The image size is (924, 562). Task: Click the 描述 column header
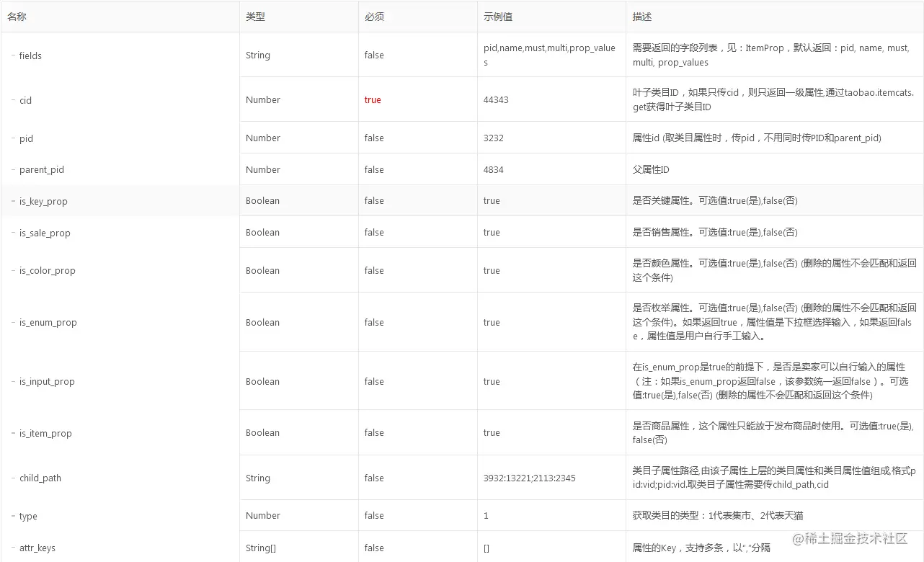tap(641, 16)
